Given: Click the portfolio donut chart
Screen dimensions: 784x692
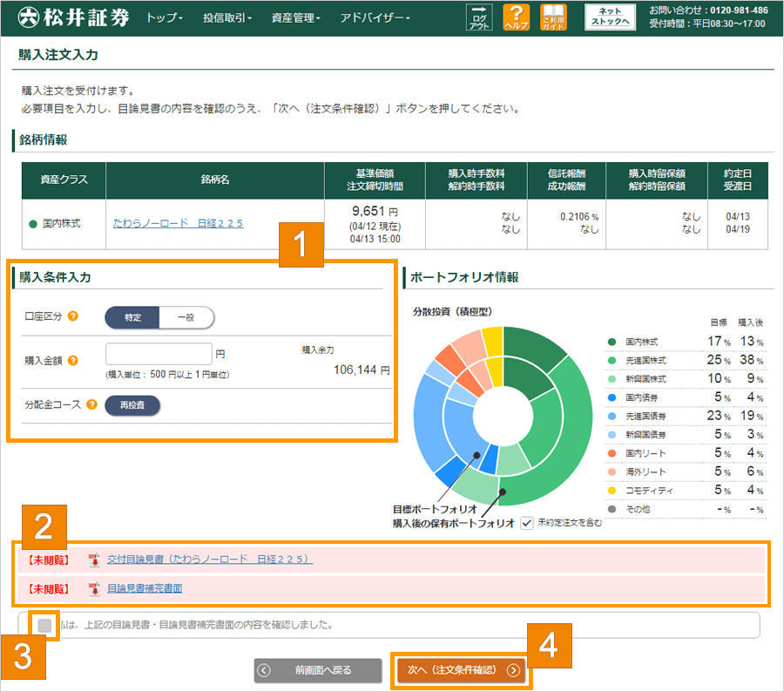Looking at the screenshot, I should [x=503, y=417].
